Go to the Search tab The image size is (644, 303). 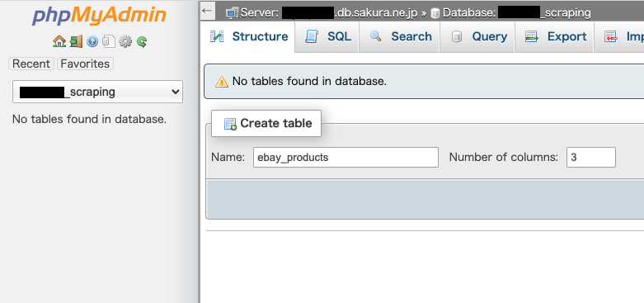tap(400, 36)
